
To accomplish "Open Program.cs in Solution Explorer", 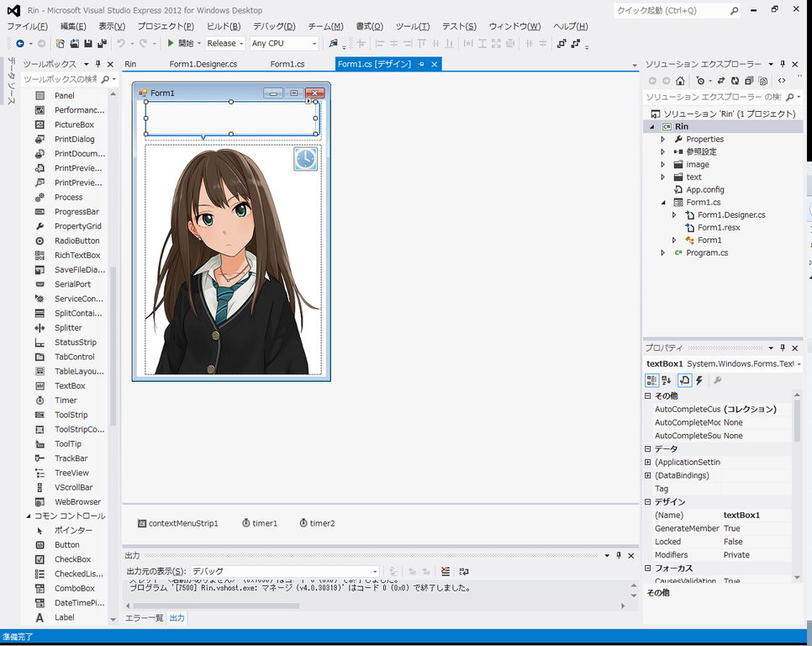I will point(706,252).
